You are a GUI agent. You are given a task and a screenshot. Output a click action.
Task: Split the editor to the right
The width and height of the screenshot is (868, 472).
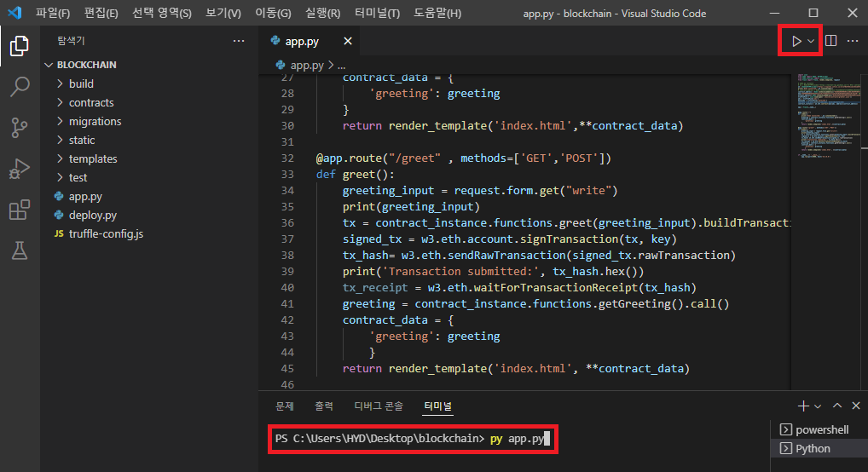pos(830,41)
